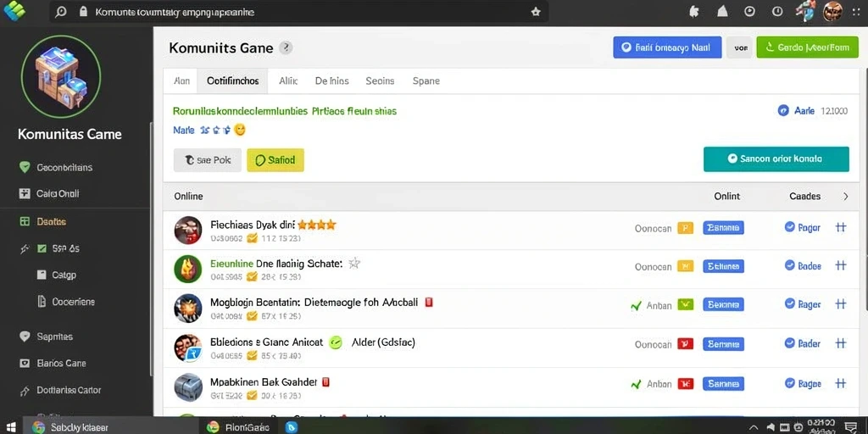Click the red flag swatch in Bledions row

tap(685, 344)
